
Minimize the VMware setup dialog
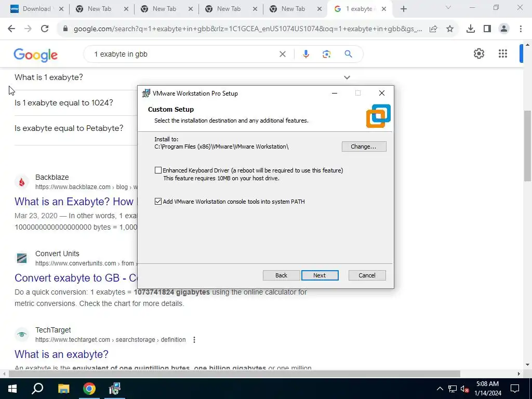(x=335, y=94)
